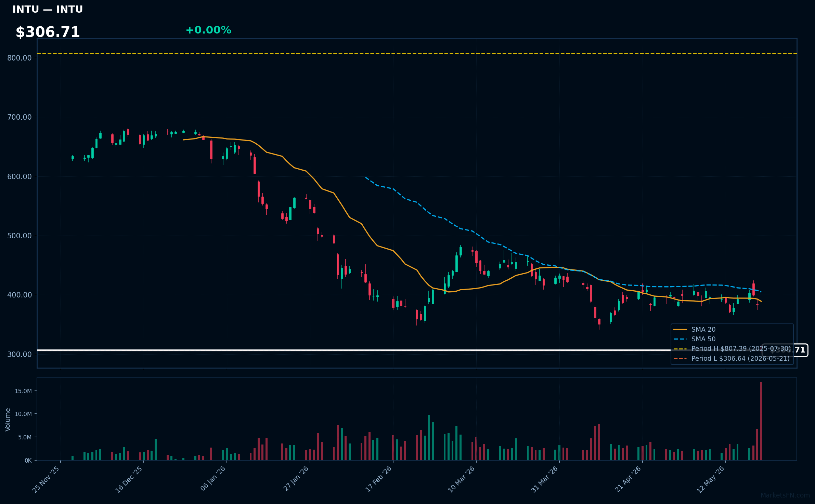The image size is (815, 504).
Task: Click the 25 Nov '25 date label
Action: pyautogui.click(x=46, y=479)
